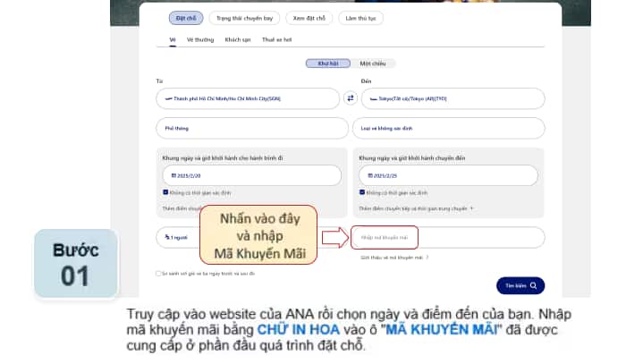
Task: Open the Loại vé không xác định dropdown
Action: 449,128
